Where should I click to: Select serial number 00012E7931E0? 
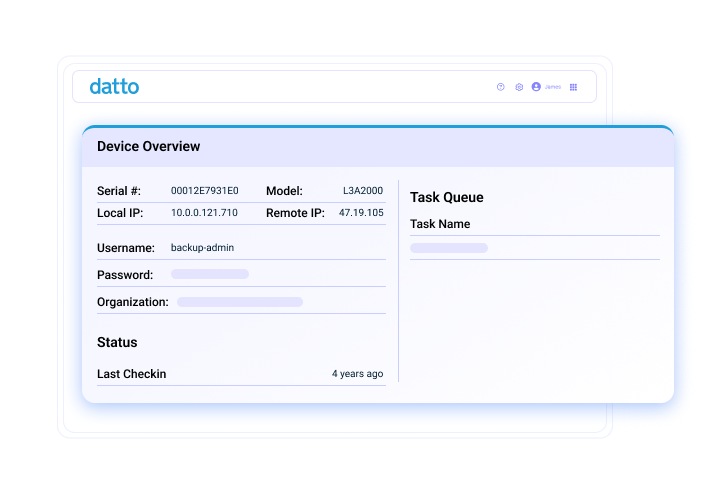[204, 190]
